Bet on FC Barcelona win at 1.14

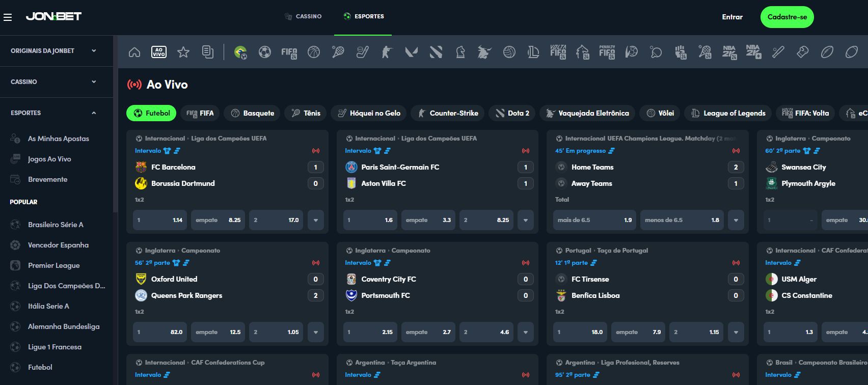[x=160, y=221]
